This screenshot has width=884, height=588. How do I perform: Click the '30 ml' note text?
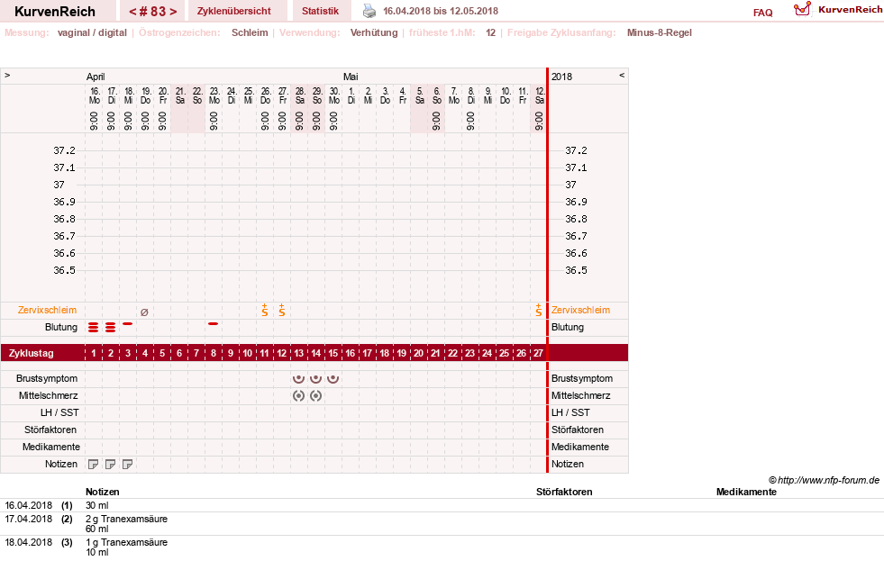pyautogui.click(x=97, y=505)
